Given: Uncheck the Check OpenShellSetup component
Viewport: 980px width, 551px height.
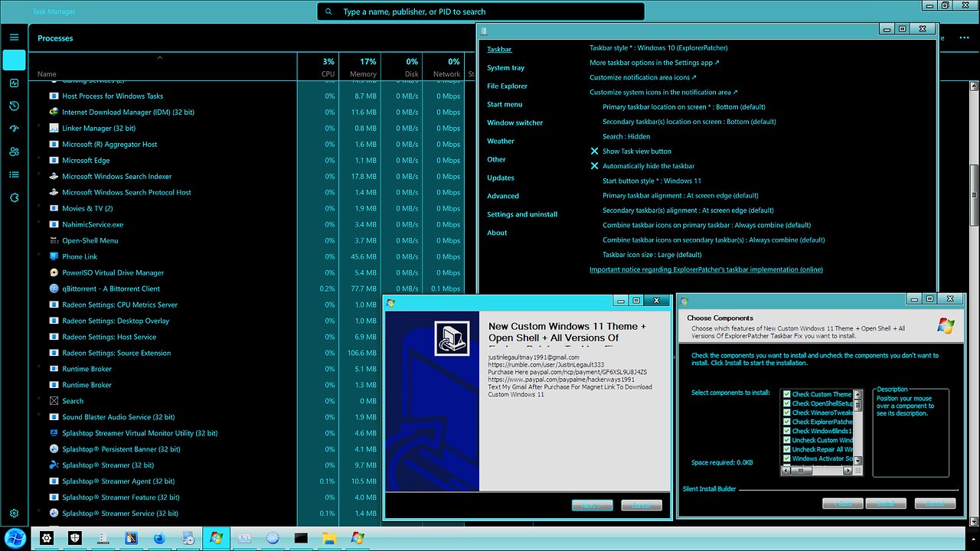Looking at the screenshot, I should [786, 403].
